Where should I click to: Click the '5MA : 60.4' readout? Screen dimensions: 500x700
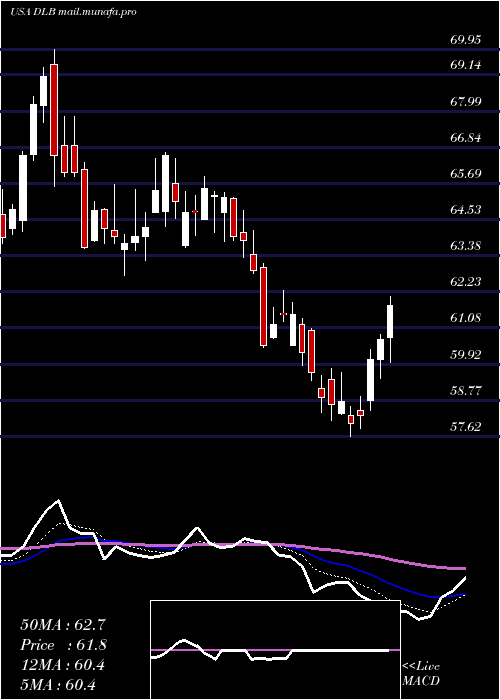click(58, 685)
